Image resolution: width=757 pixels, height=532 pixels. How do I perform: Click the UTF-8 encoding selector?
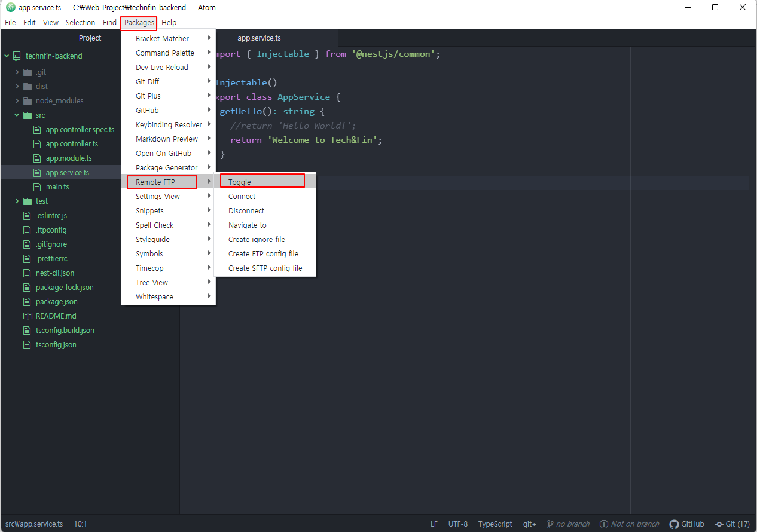tap(458, 524)
